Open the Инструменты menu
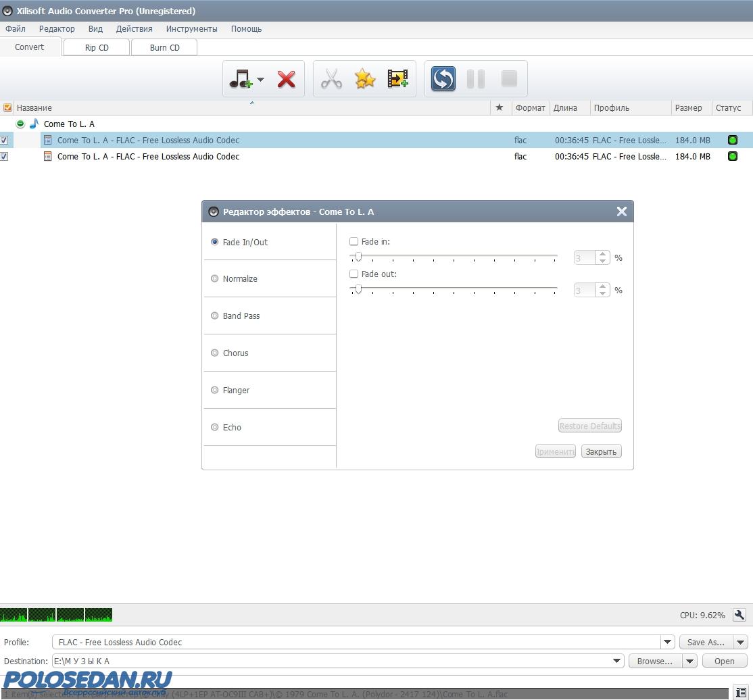This screenshot has height=700, width=753. click(191, 29)
